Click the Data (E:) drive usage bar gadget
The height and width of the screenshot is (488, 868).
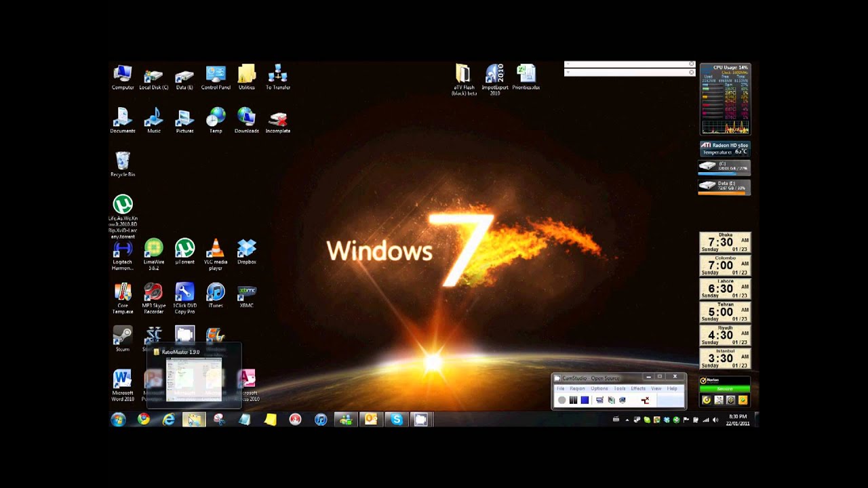click(x=725, y=187)
